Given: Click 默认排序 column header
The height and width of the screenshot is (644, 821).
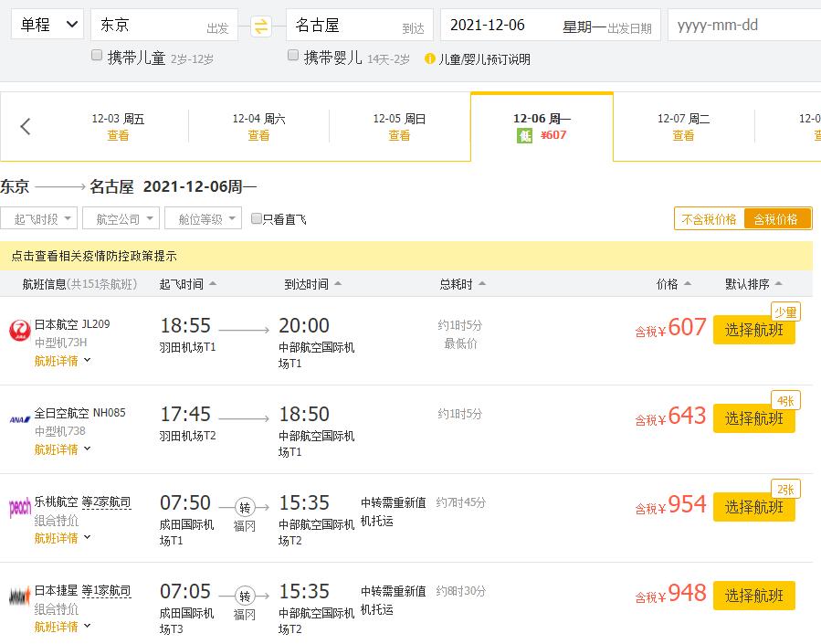Looking at the screenshot, I should [x=747, y=284].
